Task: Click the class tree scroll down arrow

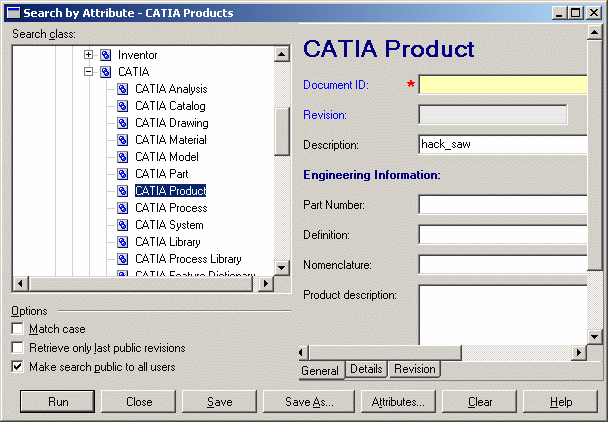Action: [282, 267]
